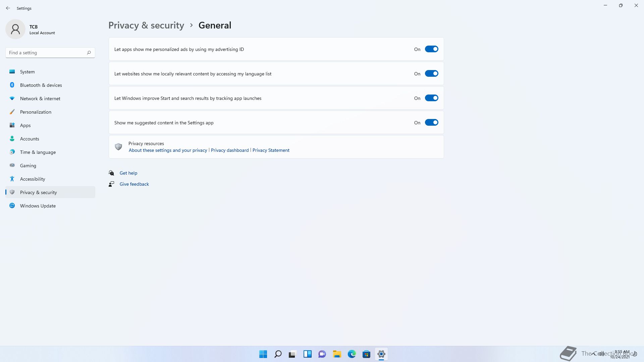This screenshot has height=362, width=644.
Task: Open Gaming settings label
Action: tap(28, 166)
